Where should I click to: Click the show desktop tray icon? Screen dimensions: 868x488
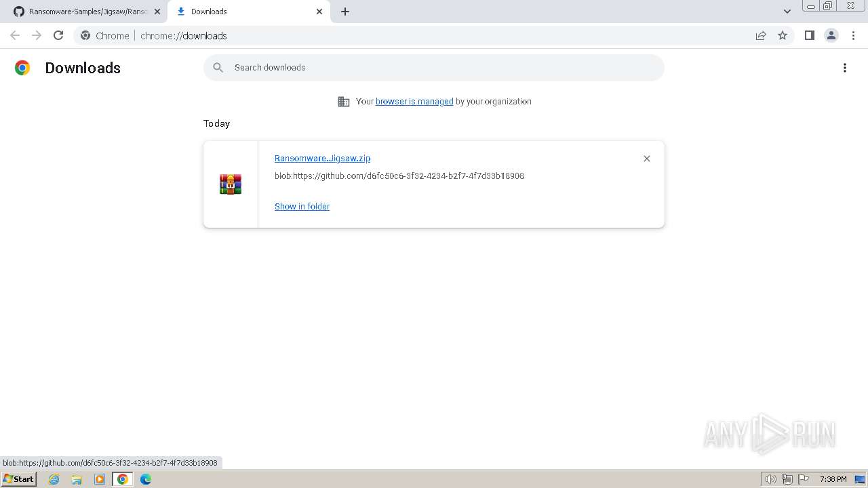click(861, 479)
